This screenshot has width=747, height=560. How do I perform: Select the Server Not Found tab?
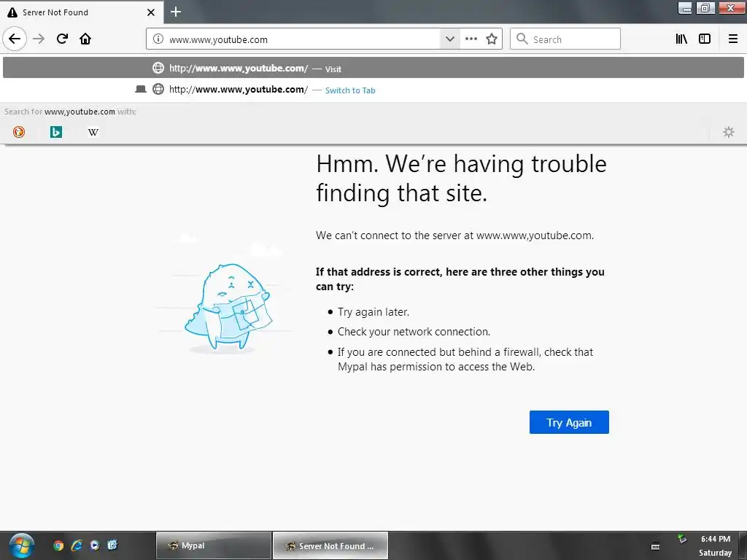pyautogui.click(x=81, y=12)
